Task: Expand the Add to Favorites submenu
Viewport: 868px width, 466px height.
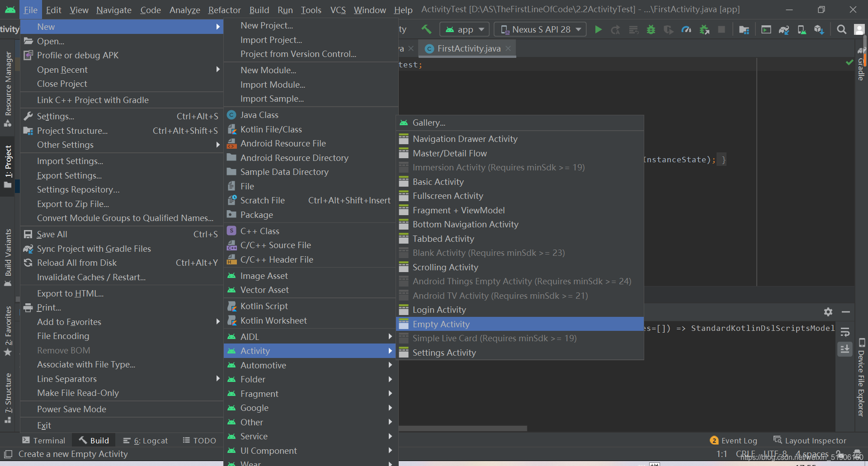Action: pos(122,322)
